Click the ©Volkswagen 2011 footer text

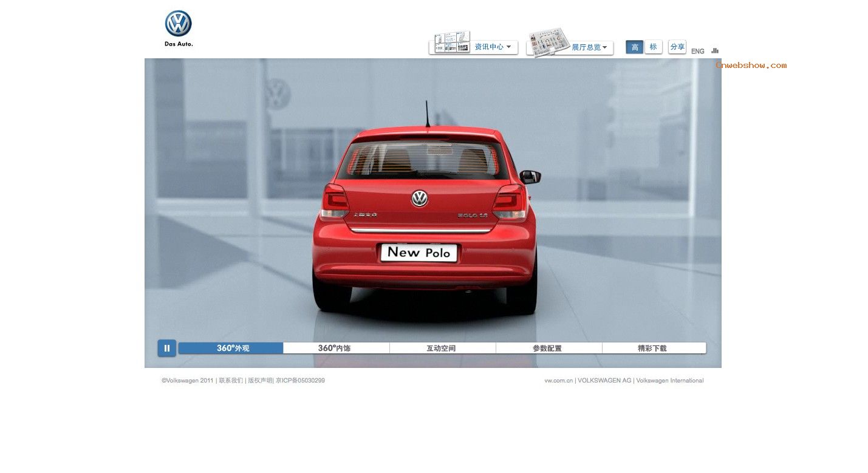click(188, 381)
